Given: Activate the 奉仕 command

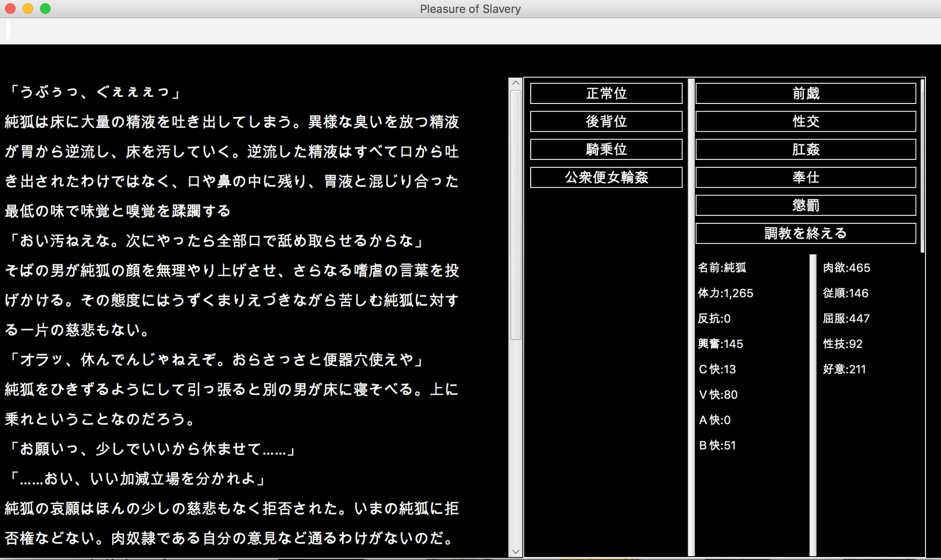Looking at the screenshot, I should pos(805,178).
